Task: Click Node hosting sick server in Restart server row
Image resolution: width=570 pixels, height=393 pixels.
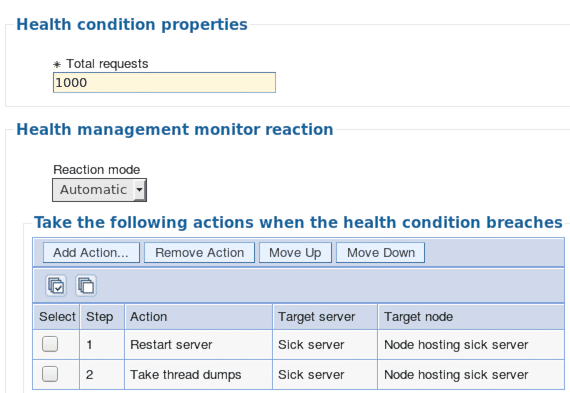Action: coord(456,345)
